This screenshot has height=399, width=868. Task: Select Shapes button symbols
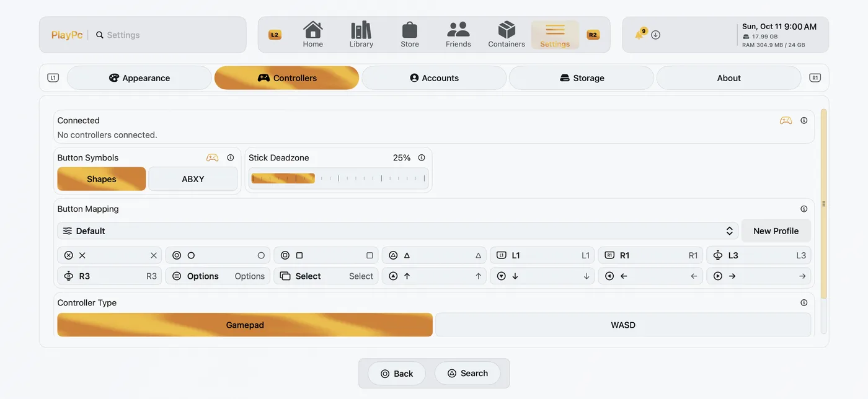[102, 179]
